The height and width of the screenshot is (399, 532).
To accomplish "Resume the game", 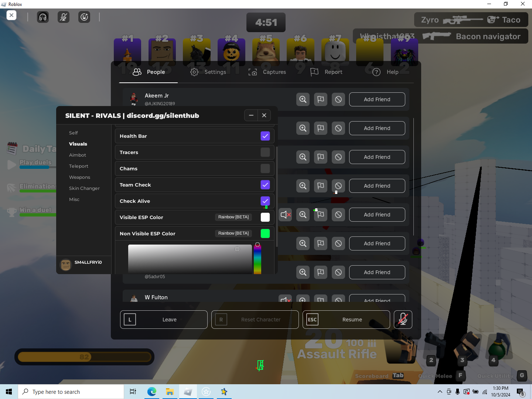I will tap(346, 320).
